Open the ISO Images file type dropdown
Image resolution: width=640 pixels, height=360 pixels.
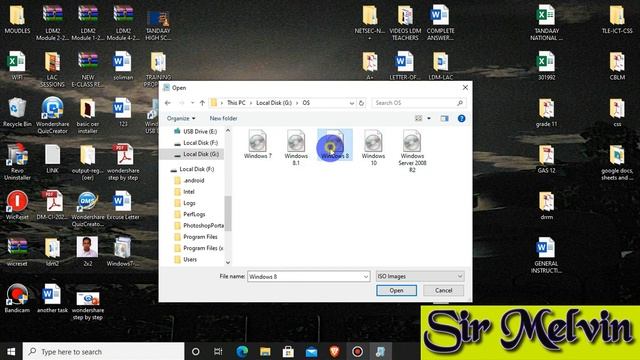[420, 276]
